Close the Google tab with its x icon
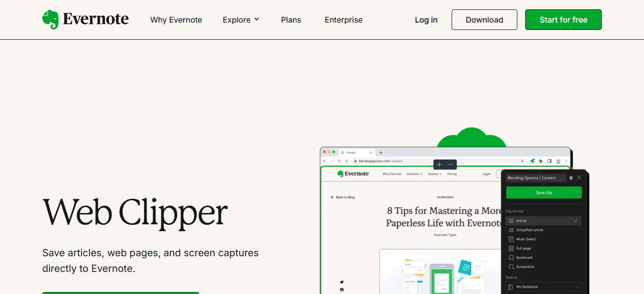Image resolution: width=644 pixels, height=294 pixels. (371, 153)
